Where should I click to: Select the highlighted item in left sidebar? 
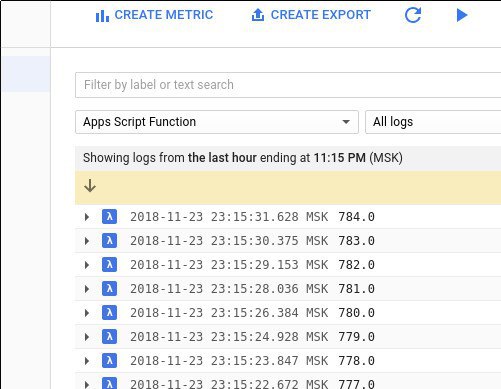coord(26,74)
